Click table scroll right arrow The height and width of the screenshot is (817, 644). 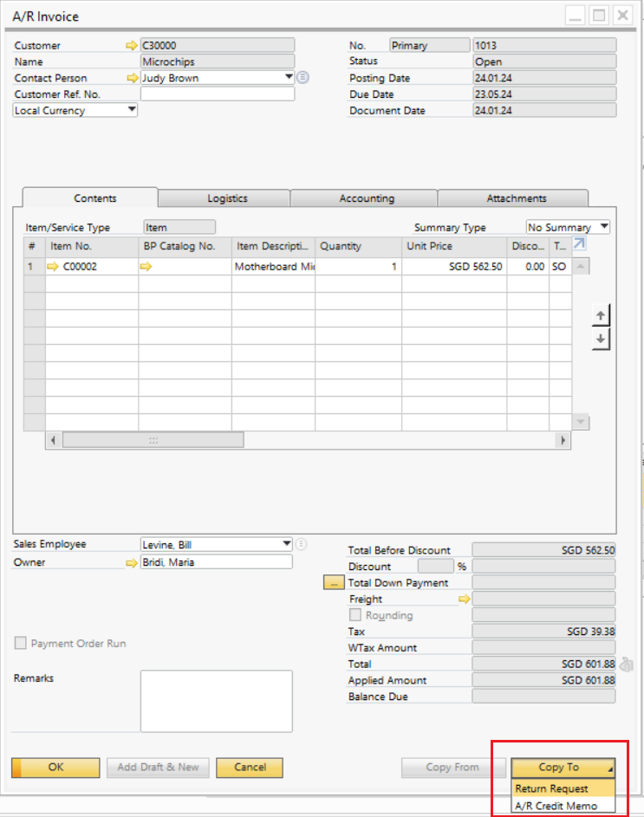point(563,440)
